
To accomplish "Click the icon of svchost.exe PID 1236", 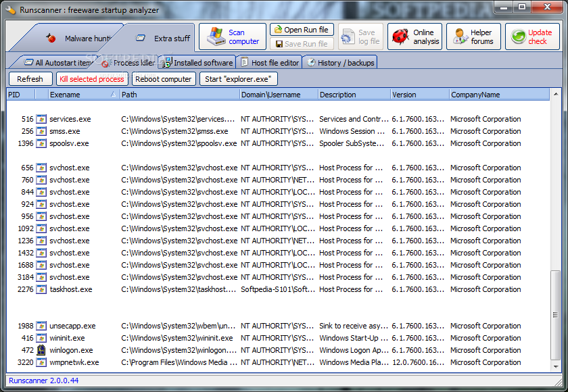I will (41, 241).
